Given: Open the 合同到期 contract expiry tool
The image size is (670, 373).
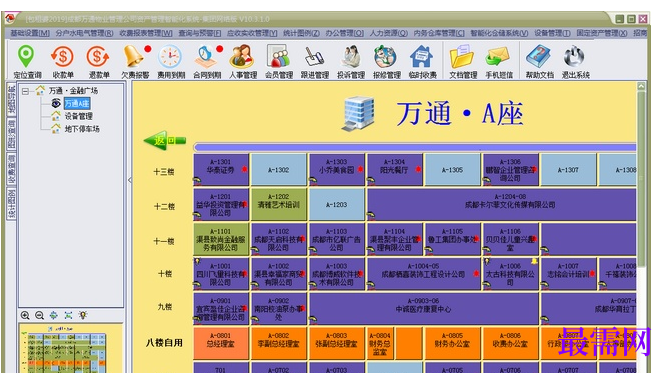Looking at the screenshot, I should coord(207,62).
